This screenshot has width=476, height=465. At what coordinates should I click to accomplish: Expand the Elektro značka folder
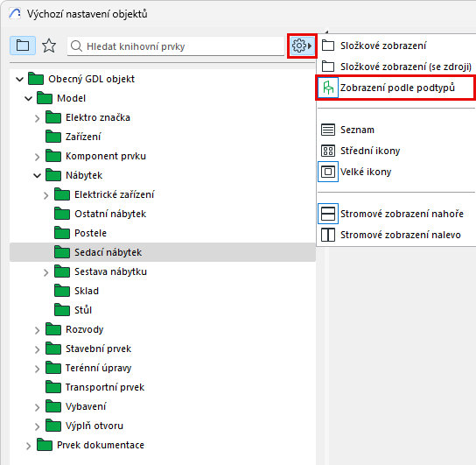coord(37,118)
